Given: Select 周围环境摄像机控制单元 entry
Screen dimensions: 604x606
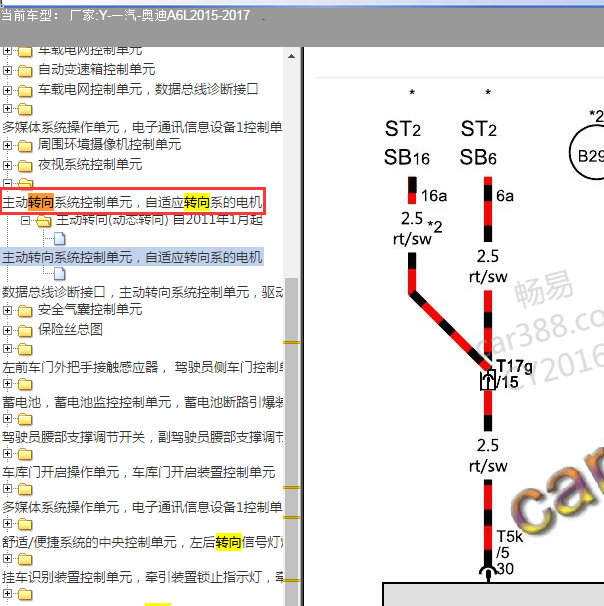Looking at the screenshot, I should [x=109, y=145].
